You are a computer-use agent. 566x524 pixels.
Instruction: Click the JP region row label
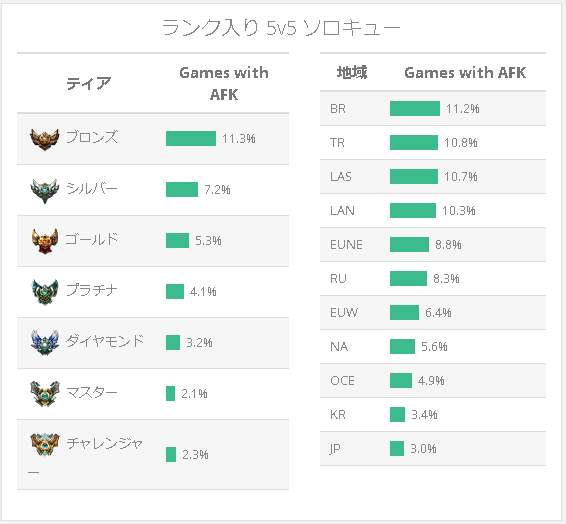pos(335,449)
